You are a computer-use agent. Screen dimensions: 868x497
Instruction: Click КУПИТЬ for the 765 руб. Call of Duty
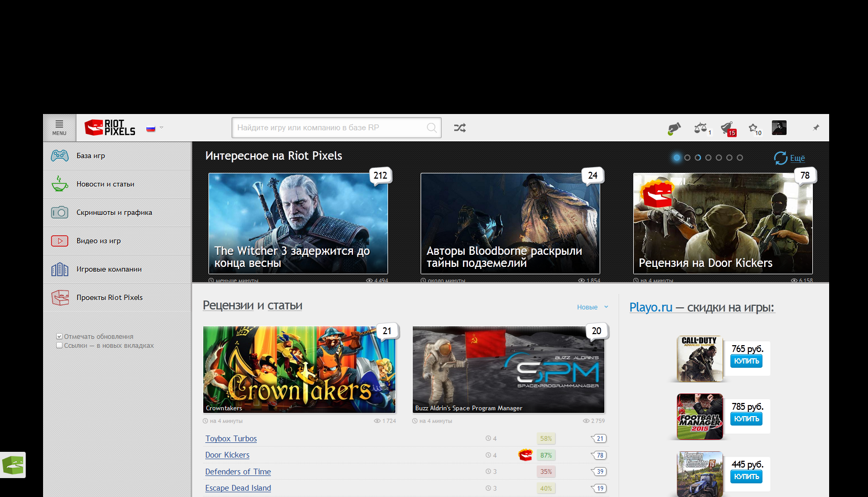click(x=746, y=361)
